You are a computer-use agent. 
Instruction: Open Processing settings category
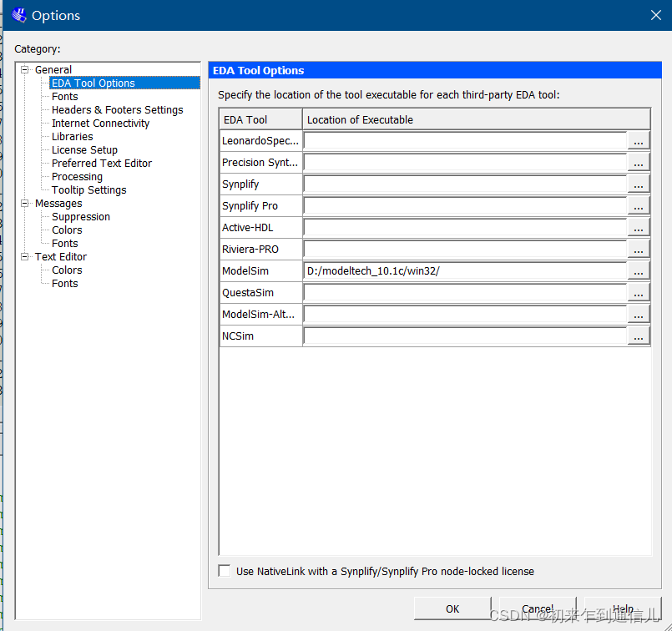point(77,176)
